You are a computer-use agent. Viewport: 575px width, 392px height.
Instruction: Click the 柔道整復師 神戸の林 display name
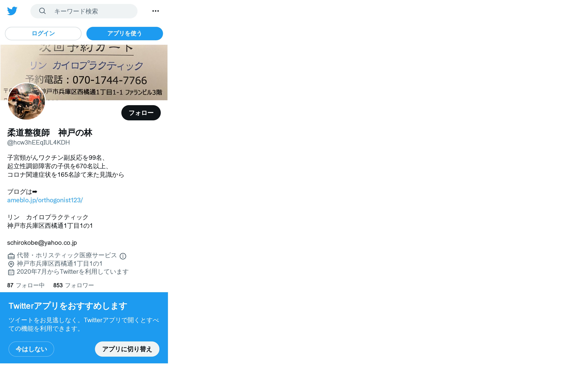pyautogui.click(x=49, y=132)
